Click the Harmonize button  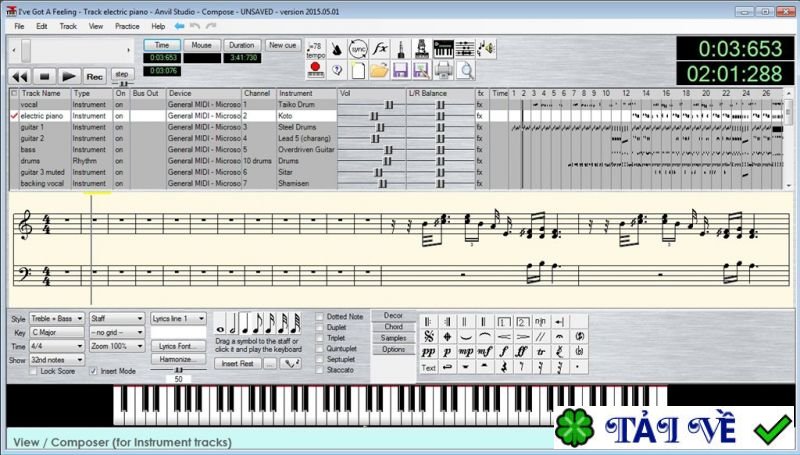coord(175,358)
